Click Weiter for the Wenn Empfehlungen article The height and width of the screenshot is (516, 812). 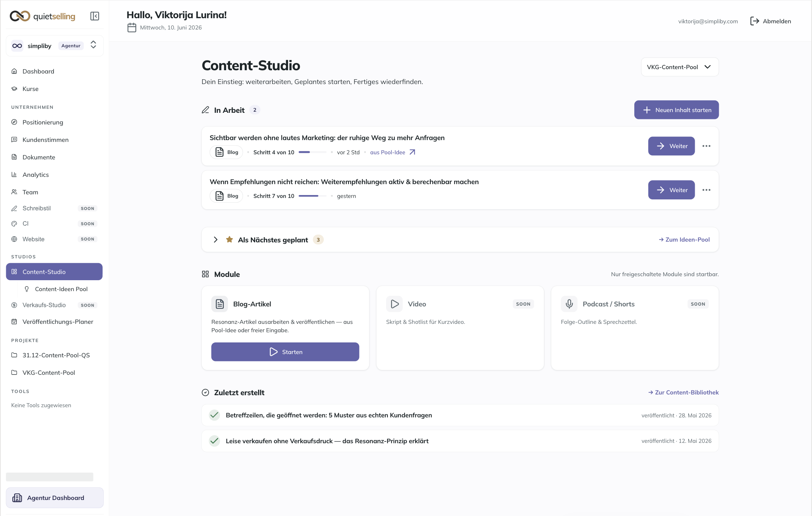[671, 190]
